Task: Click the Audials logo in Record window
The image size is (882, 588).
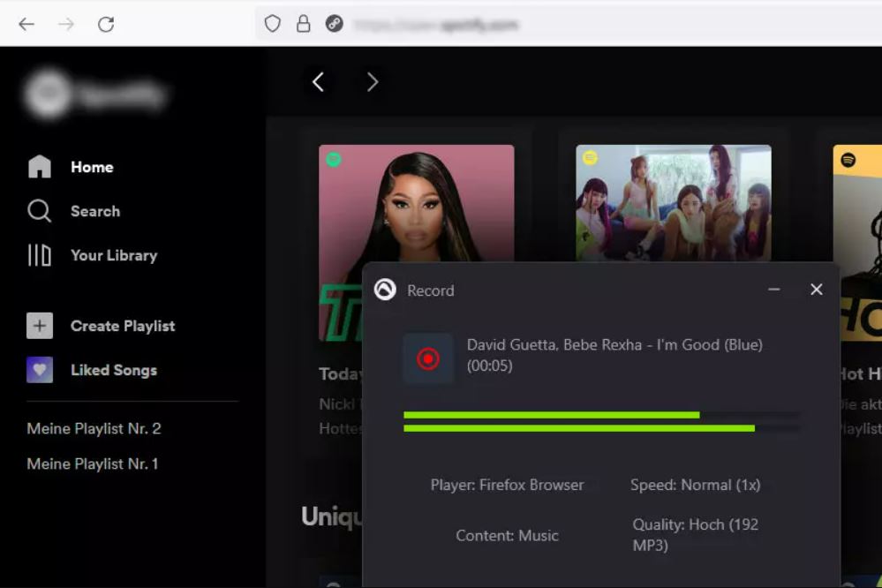Action: coord(385,290)
